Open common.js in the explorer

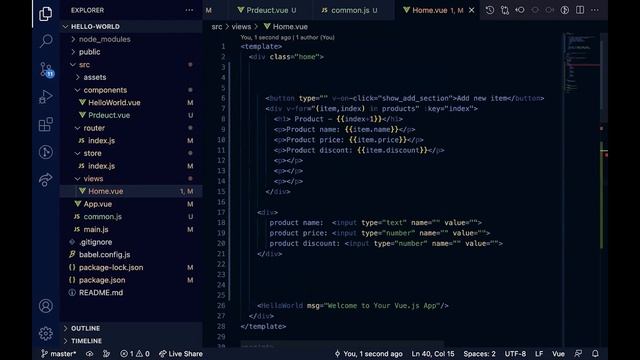coord(131,216)
